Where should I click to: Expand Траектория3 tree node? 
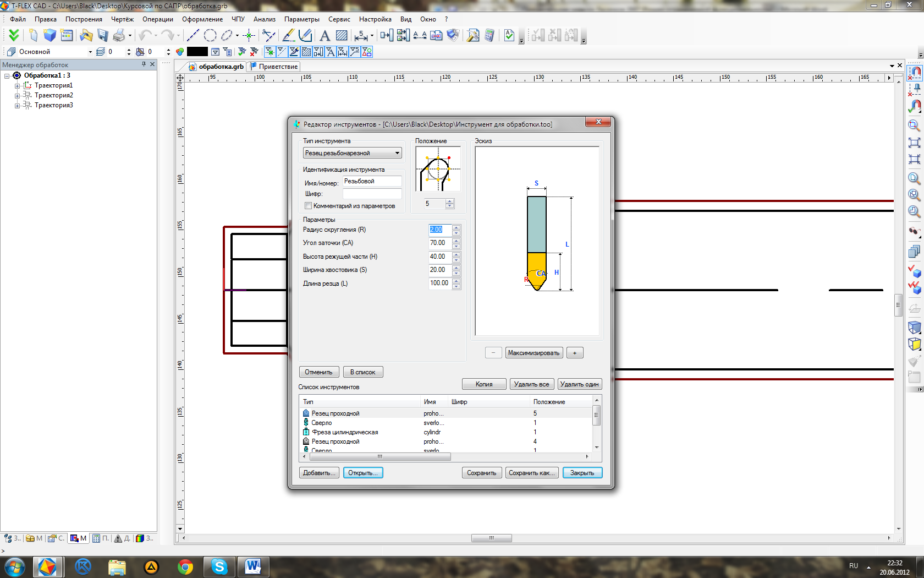tap(17, 106)
